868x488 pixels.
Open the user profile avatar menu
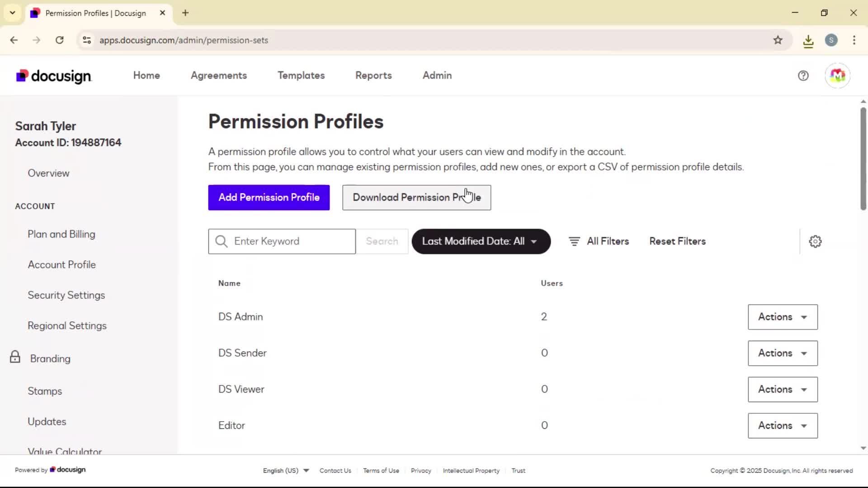coord(837,75)
